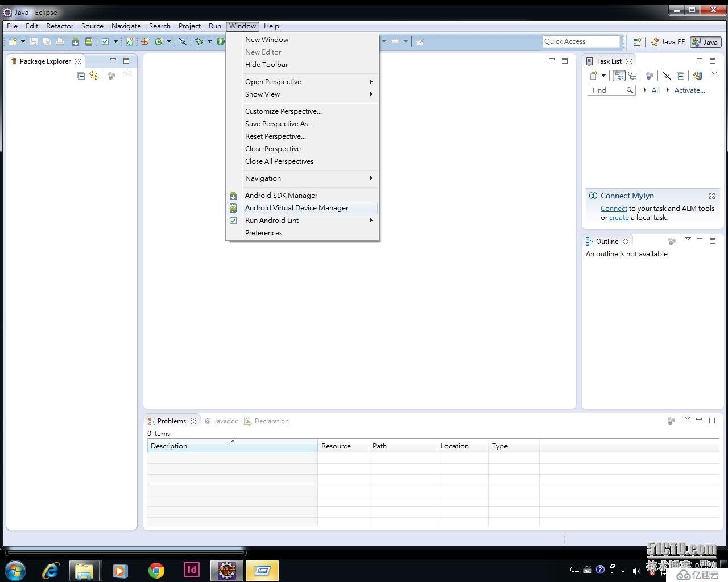Open Task List View Menu triangle
Viewport: 728px width, 582px height.
tap(714, 73)
